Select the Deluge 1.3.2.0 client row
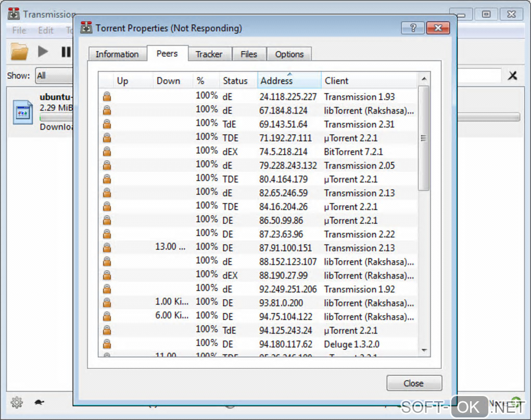The image size is (531, 420). point(258,344)
